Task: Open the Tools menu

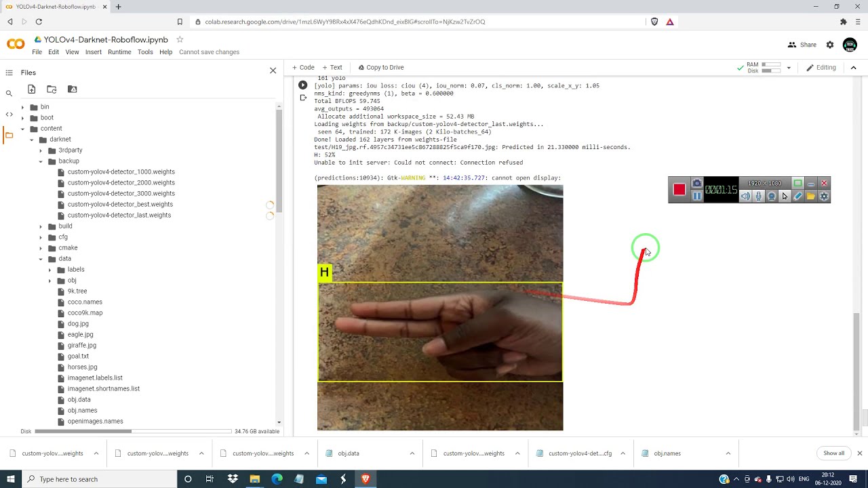Action: coord(145,52)
